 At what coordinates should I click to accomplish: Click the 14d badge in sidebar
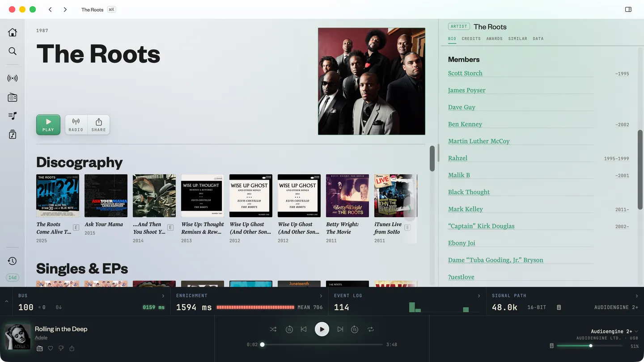coord(13,278)
